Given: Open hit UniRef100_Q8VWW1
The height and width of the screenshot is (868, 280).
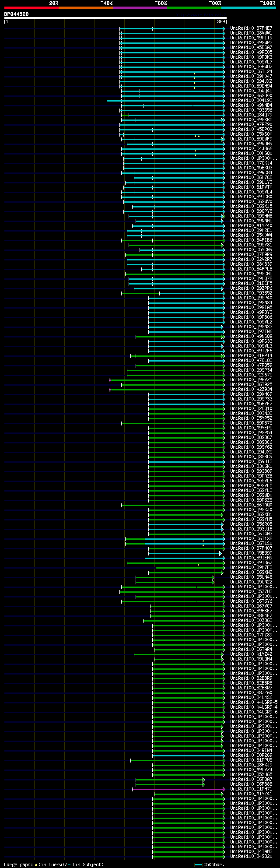Looking at the screenshot, I should click(x=251, y=33).
